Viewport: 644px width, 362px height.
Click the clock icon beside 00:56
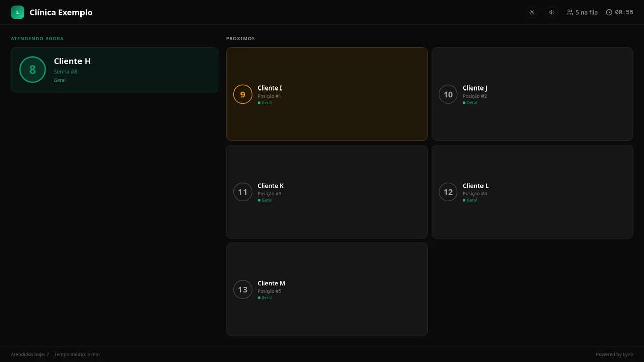click(x=609, y=12)
